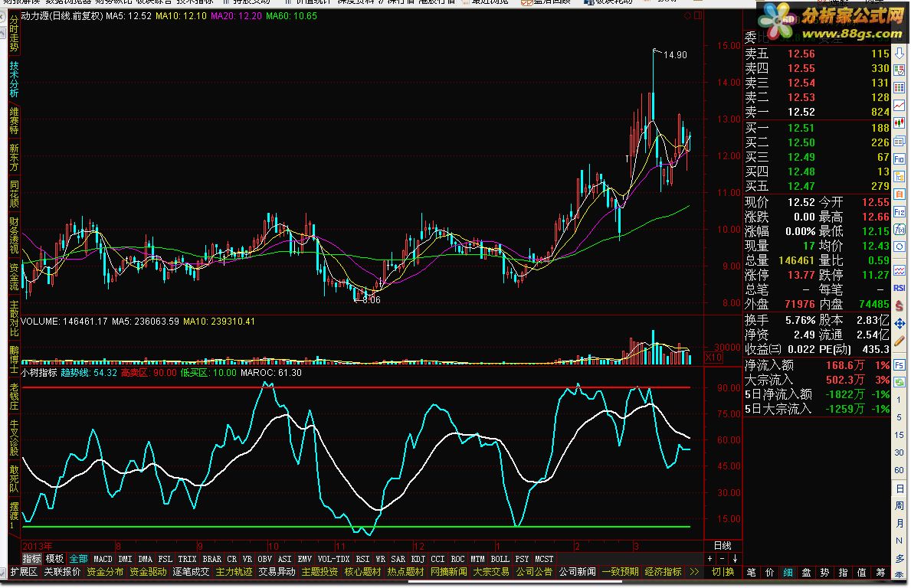
Task: Select the candlestick chart icon
Action: click(900, 123)
